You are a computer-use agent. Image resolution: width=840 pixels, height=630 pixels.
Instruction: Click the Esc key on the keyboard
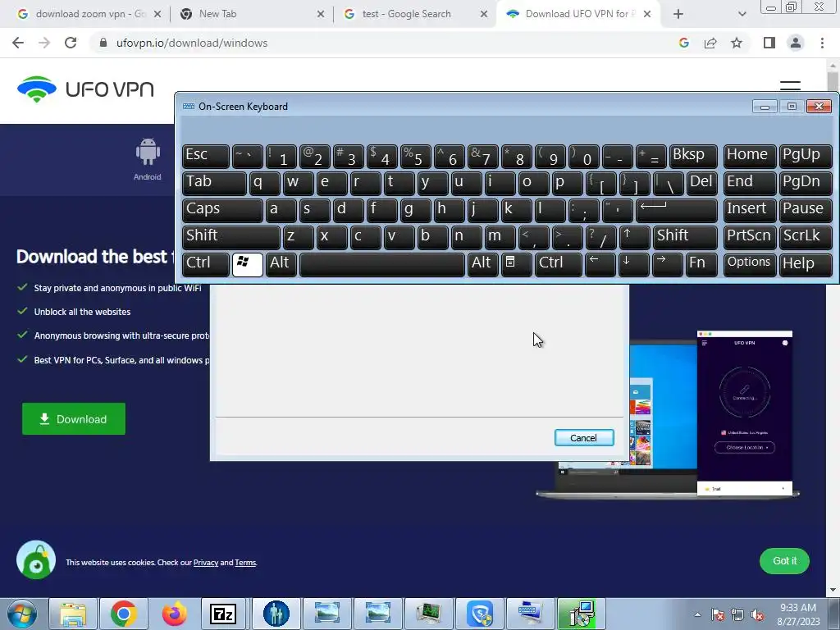pos(206,157)
